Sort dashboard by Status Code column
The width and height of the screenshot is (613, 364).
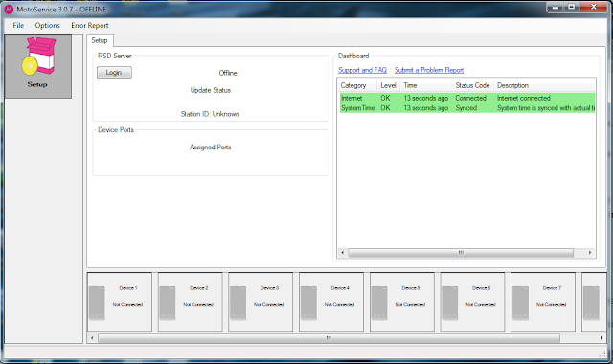472,85
